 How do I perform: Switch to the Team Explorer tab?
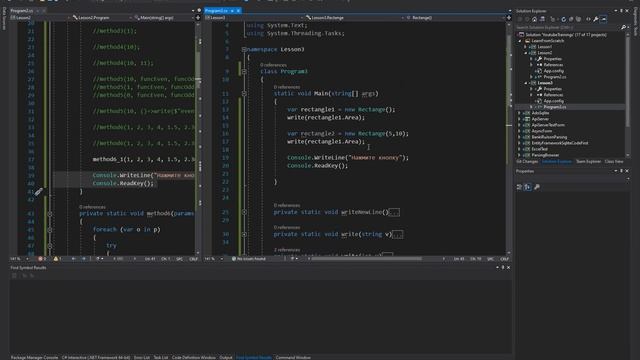[588, 162]
